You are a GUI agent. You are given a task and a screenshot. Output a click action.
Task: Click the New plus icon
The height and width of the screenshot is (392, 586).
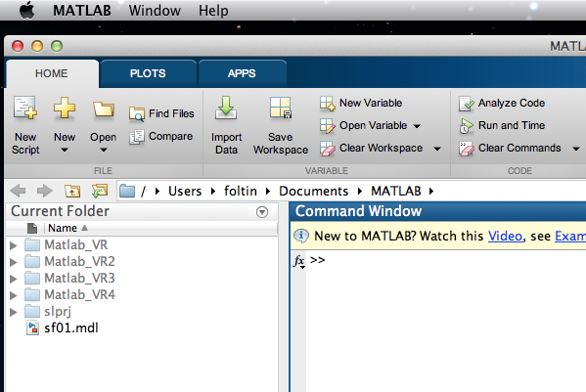(65, 108)
